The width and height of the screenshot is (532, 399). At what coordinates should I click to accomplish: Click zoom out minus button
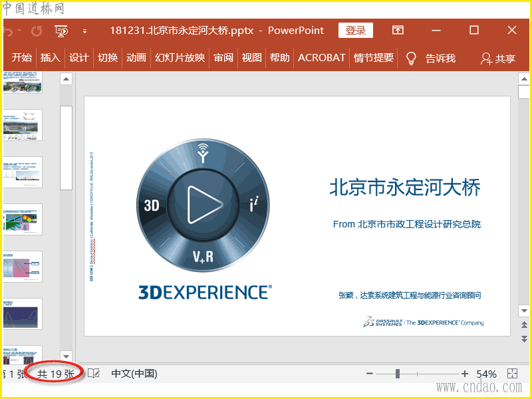[370, 374]
